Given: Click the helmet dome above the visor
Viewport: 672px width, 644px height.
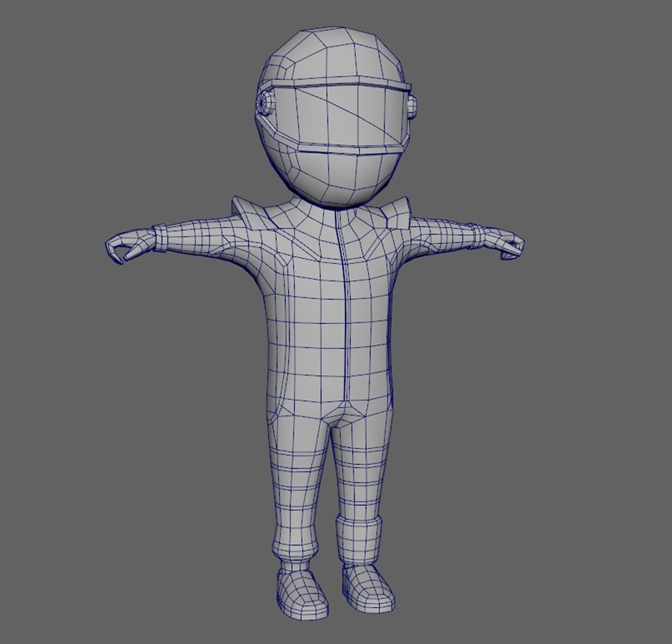Looking at the screenshot, I should click(335, 55).
